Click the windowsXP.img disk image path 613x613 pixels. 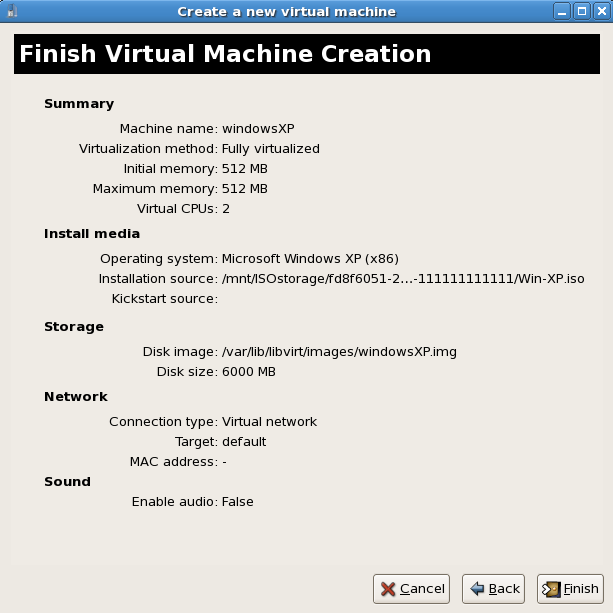(339, 352)
